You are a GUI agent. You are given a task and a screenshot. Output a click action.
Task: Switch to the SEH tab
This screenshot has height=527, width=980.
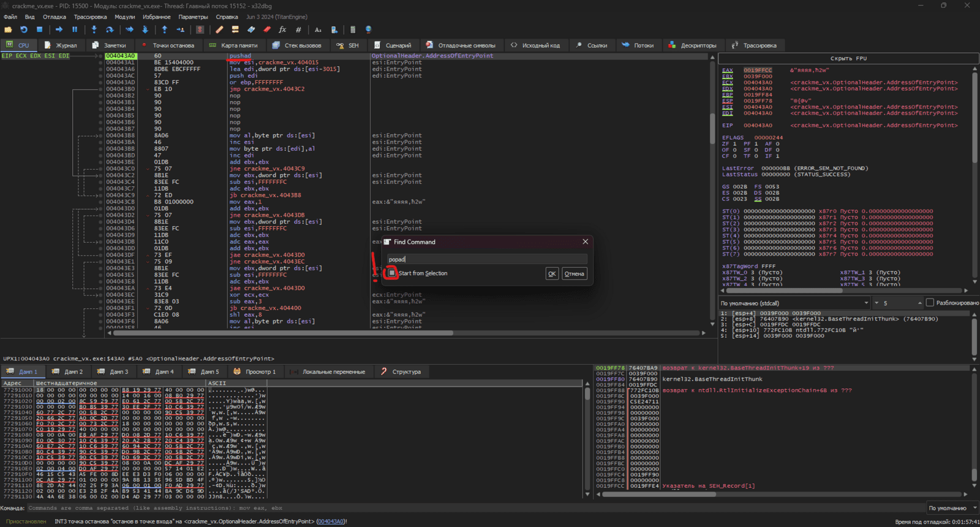(x=348, y=45)
